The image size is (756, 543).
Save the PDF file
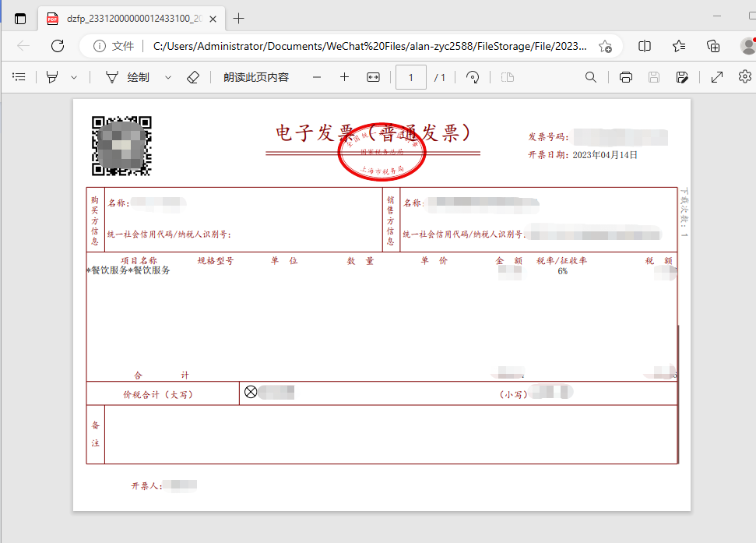click(654, 77)
